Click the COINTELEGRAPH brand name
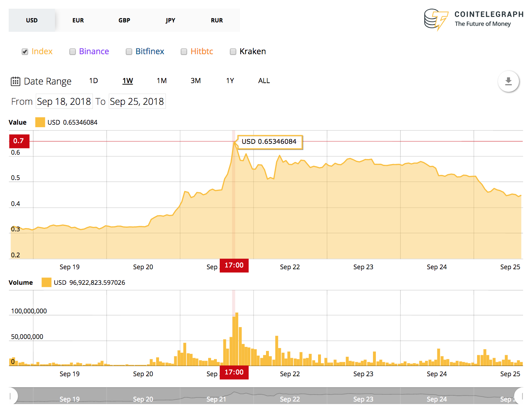The height and width of the screenshot is (412, 532). click(x=489, y=14)
